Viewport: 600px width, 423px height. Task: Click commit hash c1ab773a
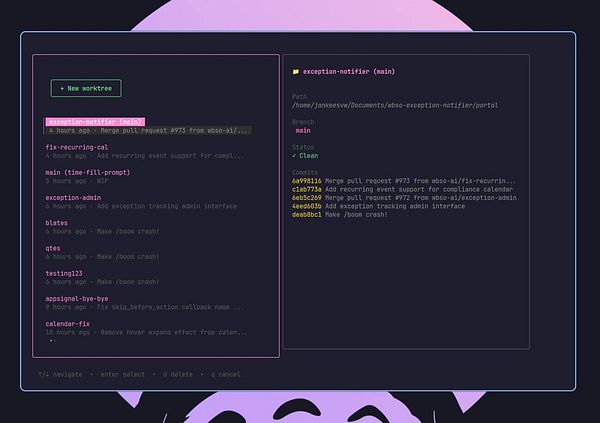click(307, 189)
